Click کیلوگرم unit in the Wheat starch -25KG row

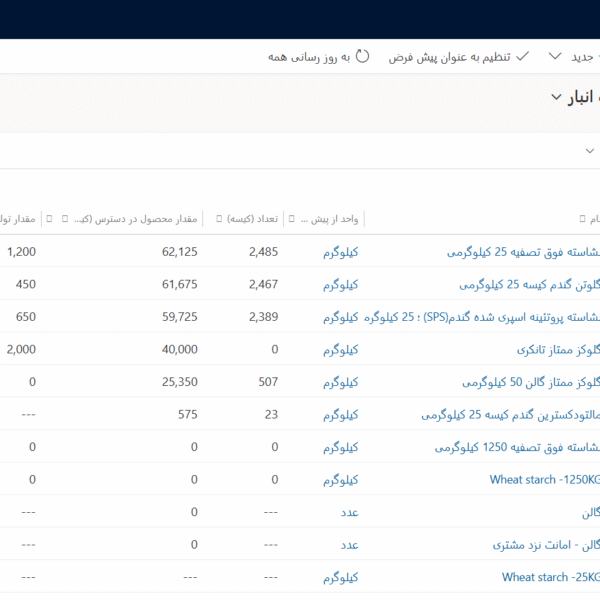(340, 577)
